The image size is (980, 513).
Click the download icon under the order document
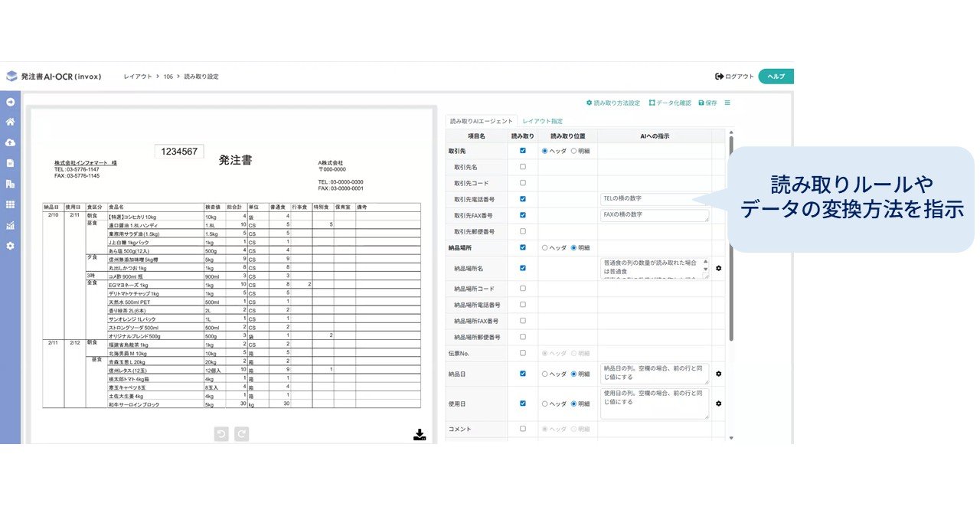419,434
